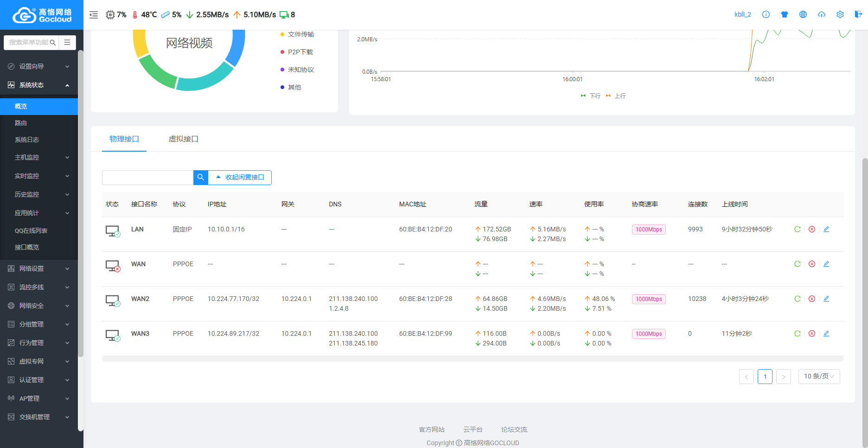Open the settings gear icon in header
This screenshot has width=868, height=448.
point(840,14)
